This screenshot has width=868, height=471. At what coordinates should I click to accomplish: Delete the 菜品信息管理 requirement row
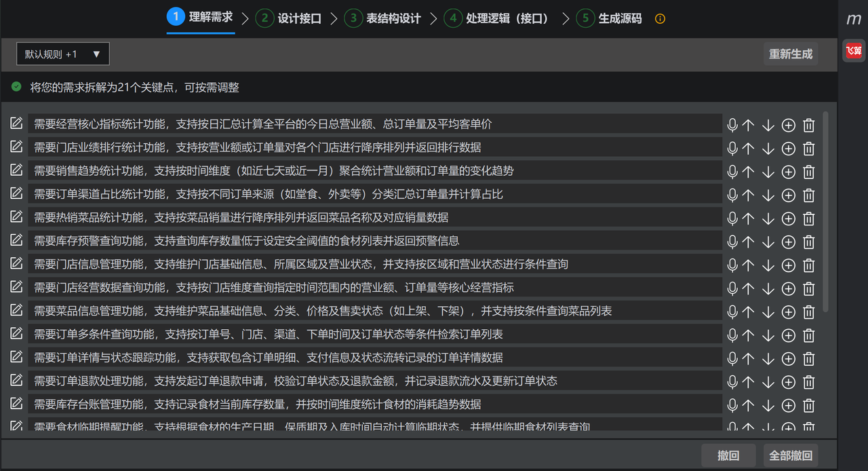coord(808,312)
